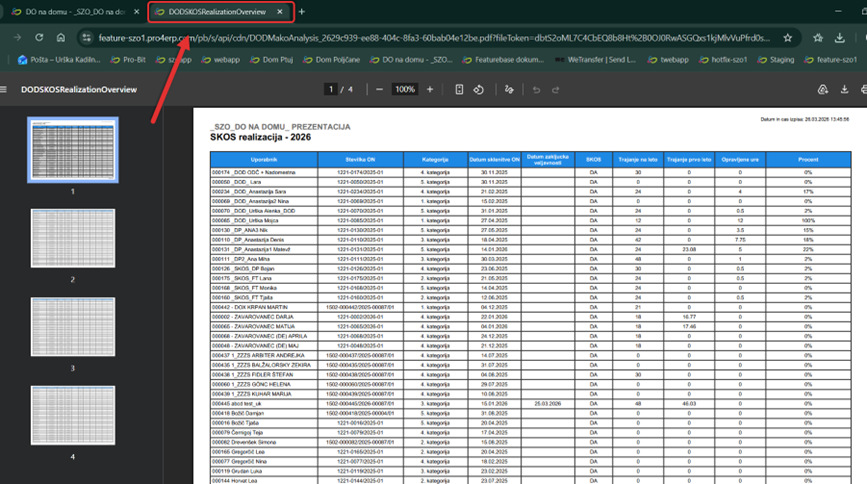Screen dimensions: 867x484
Task: Go to browser home page icon
Action: (x=61, y=38)
